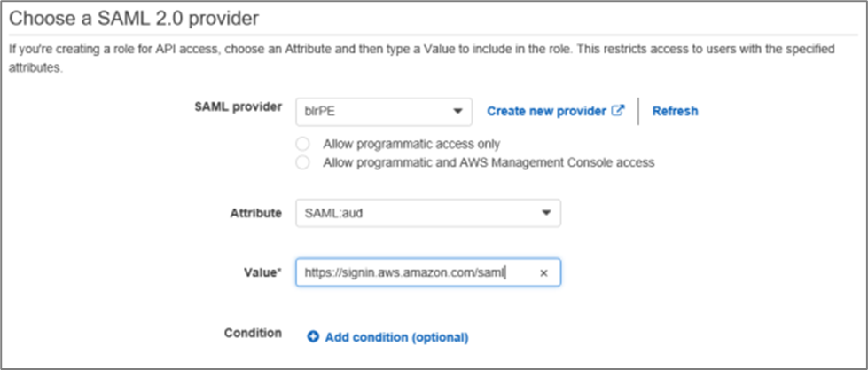Expand the Attribute dropdown showing SAML:aud
Image resolution: width=868 pixels, height=370 pixels.
point(417,213)
